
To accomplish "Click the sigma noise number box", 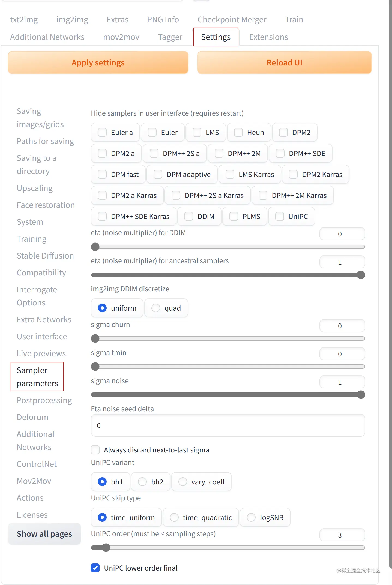I will (342, 382).
